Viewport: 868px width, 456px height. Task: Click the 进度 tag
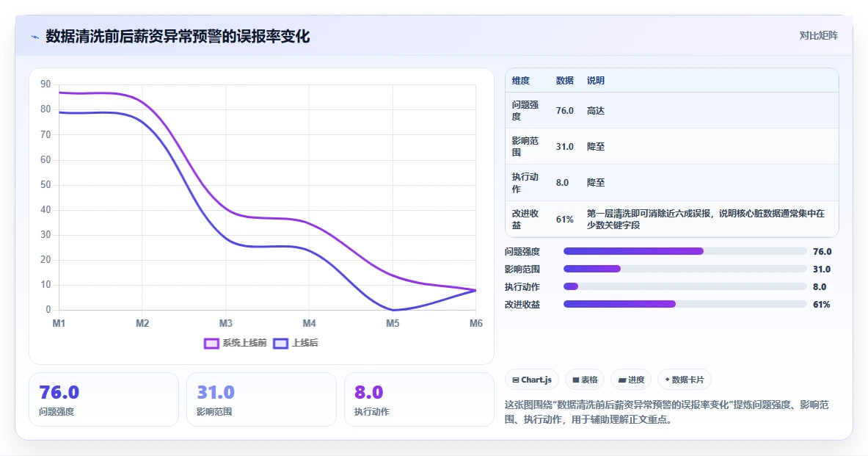tap(631, 380)
